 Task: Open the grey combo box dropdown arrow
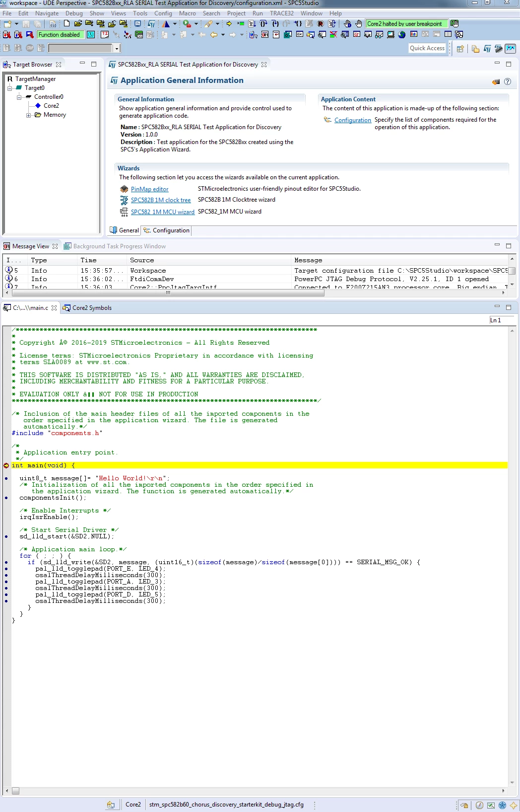click(x=117, y=48)
